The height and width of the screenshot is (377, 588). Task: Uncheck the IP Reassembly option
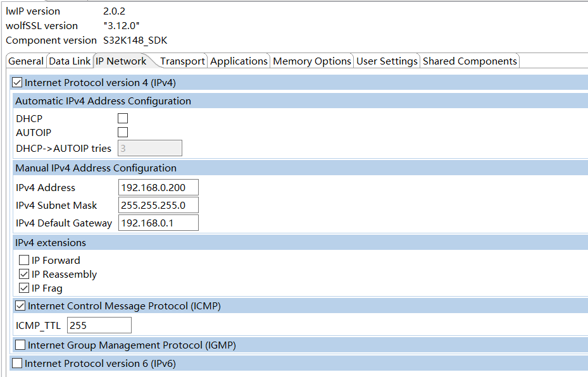24,275
